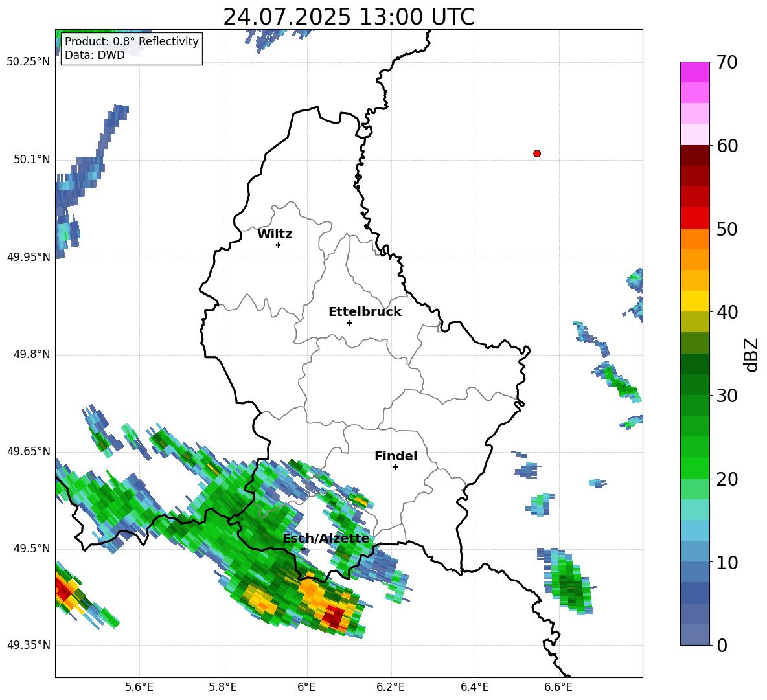Screen dimensions: 767x700
Task: Click the colorbar value 20
Action: click(x=727, y=479)
